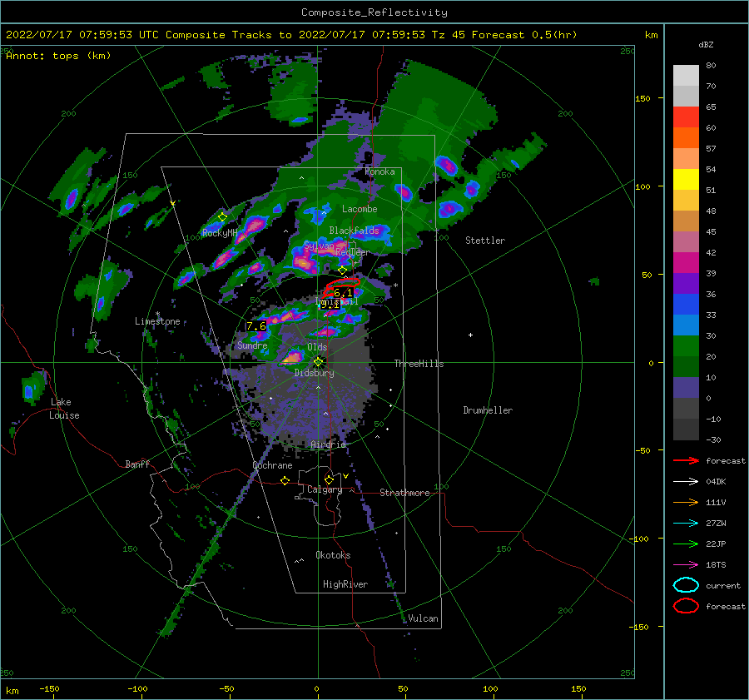Click the magenta 18TS arrow legend icon

point(686,565)
